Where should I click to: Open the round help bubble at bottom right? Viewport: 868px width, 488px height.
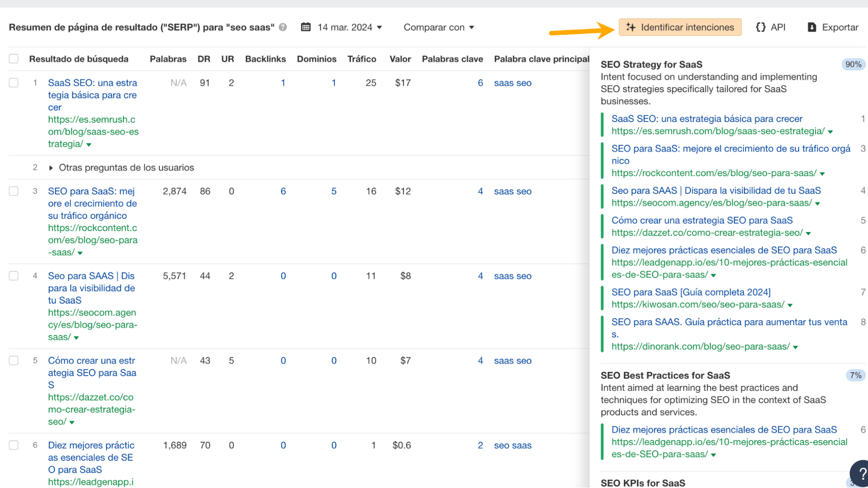pyautogui.click(x=861, y=474)
